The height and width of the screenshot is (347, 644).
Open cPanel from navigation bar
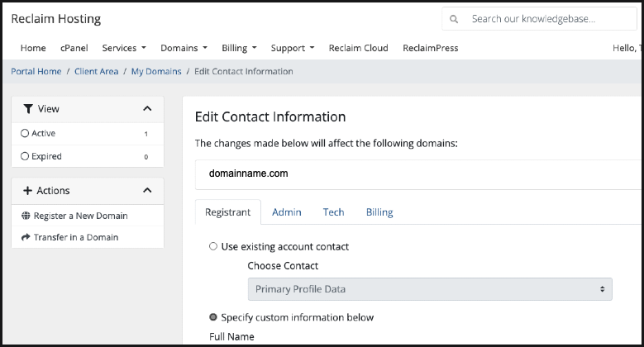pos(74,48)
